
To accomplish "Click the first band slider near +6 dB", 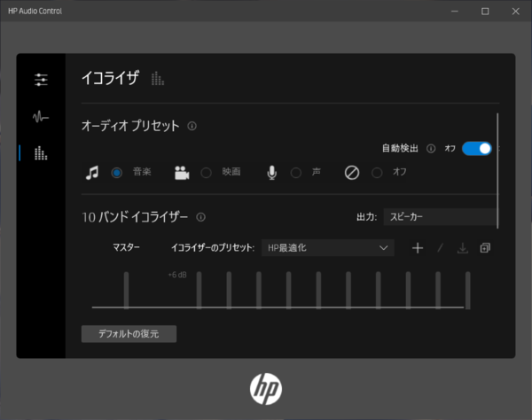I will click(x=199, y=290).
